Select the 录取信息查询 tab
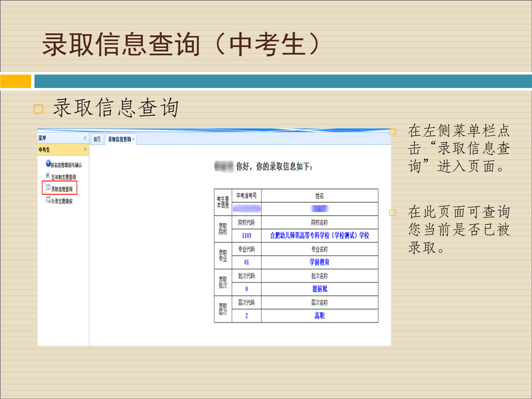Viewport: 532px width, 399px height. click(x=119, y=139)
